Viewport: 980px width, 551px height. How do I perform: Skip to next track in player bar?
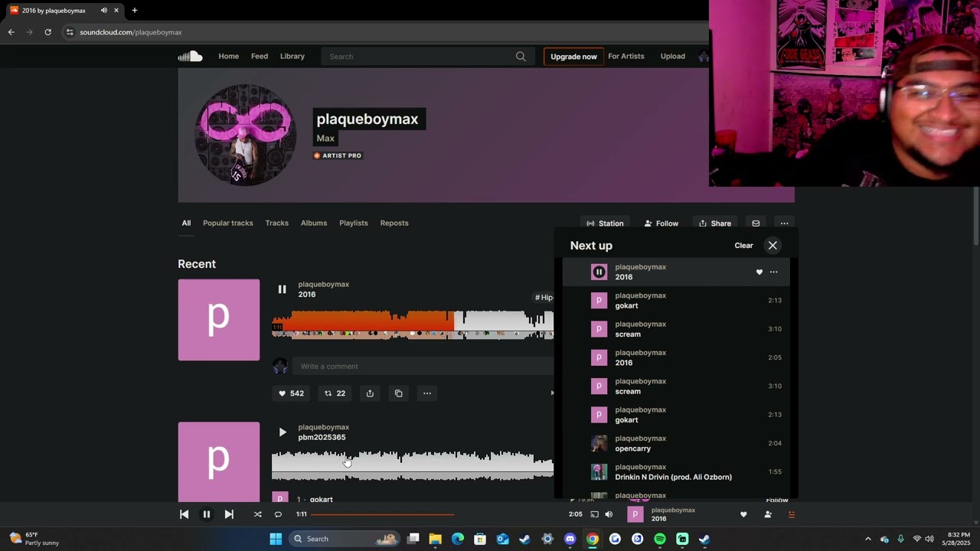point(229,514)
